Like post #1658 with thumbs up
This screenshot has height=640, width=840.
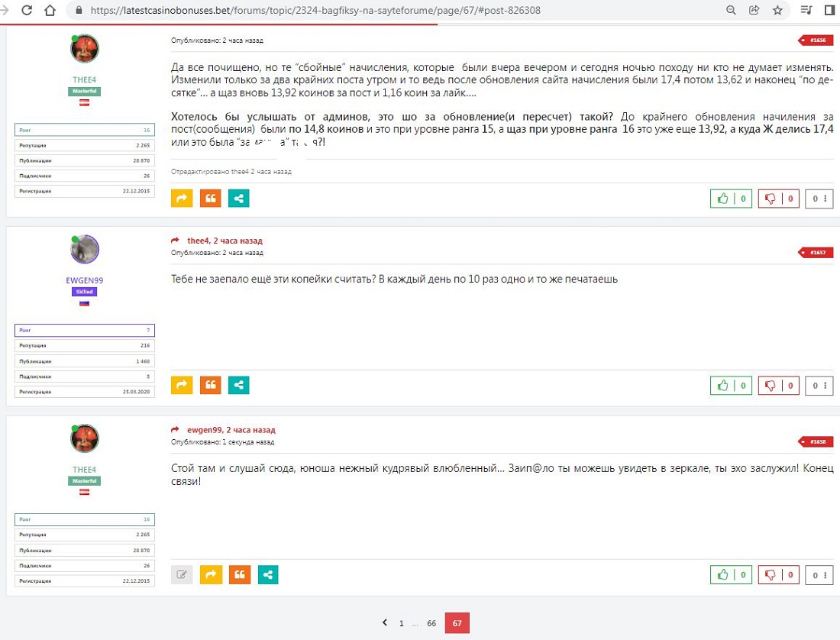pyautogui.click(x=731, y=575)
